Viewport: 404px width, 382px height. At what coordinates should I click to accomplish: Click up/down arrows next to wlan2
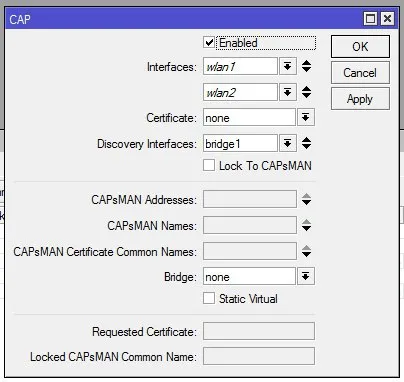[306, 92]
